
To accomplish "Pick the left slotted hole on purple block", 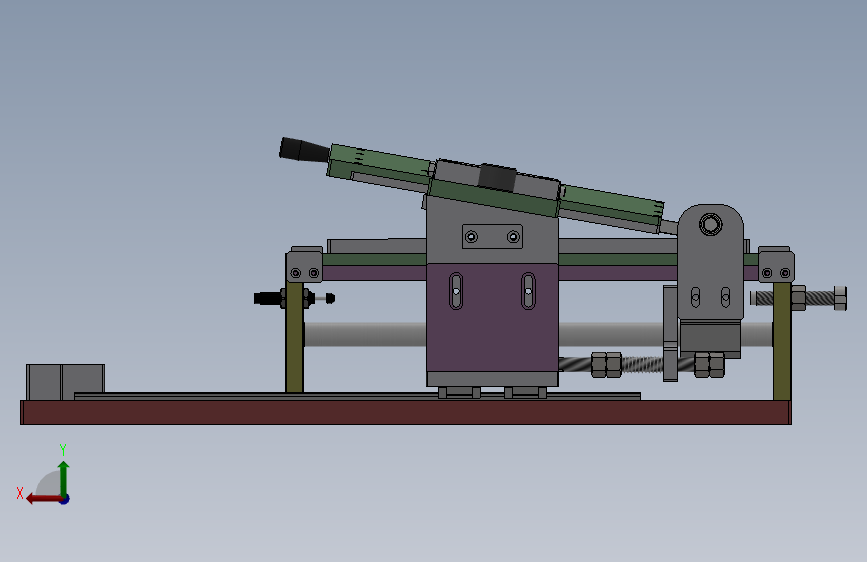I will pos(456,291).
